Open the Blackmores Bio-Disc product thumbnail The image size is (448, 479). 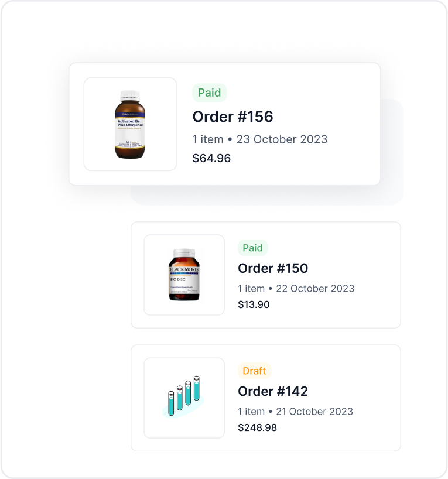click(183, 273)
